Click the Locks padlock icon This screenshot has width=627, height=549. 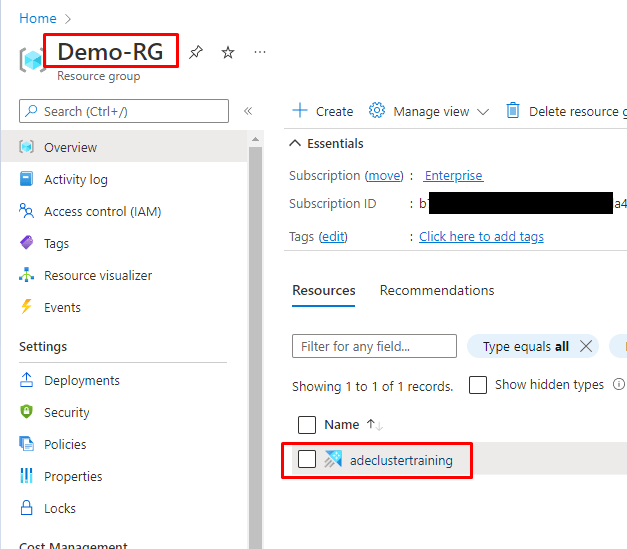pos(26,507)
